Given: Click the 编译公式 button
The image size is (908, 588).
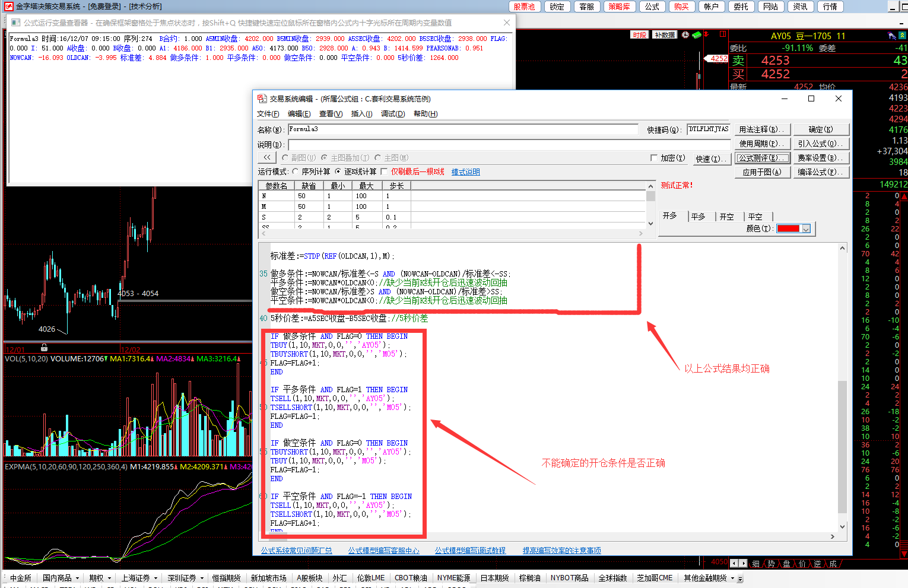Looking at the screenshot, I should pos(821,172).
